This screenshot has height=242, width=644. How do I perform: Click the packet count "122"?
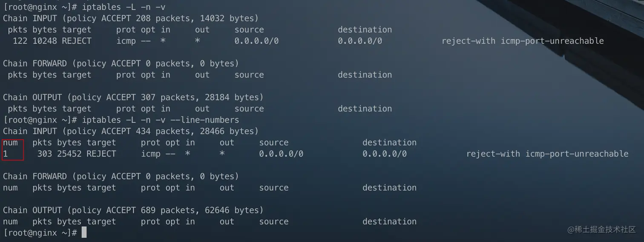tap(20, 41)
